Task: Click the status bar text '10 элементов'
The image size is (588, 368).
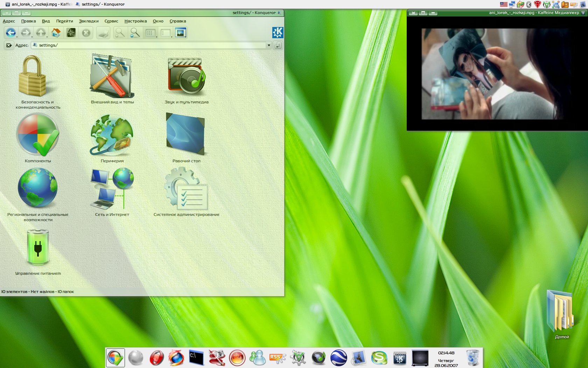Action: coord(14,292)
